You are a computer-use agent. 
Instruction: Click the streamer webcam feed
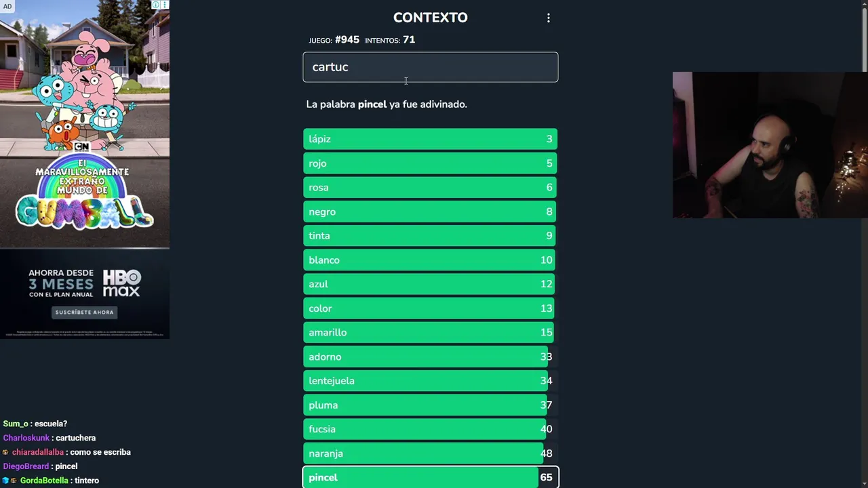[x=770, y=145]
